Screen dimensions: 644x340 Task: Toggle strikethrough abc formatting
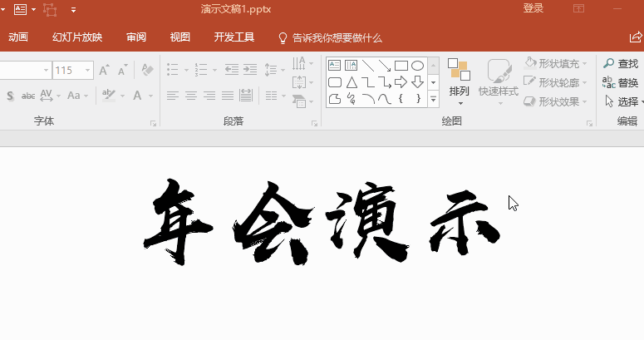click(x=28, y=96)
